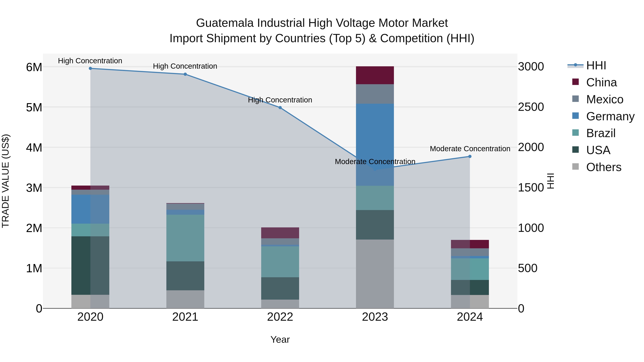Click the Brazil segment of the 2022 bar
Image resolution: width=644 pixels, height=362 pixels.
(x=280, y=262)
